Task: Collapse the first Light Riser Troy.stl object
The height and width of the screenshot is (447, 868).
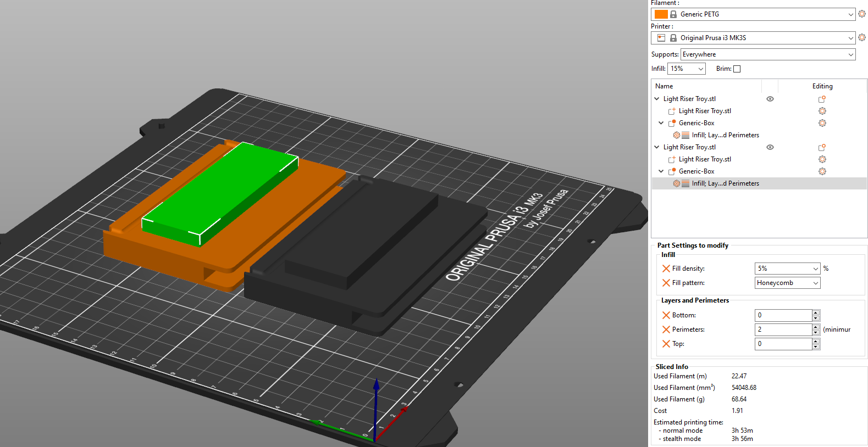Action: click(x=656, y=99)
